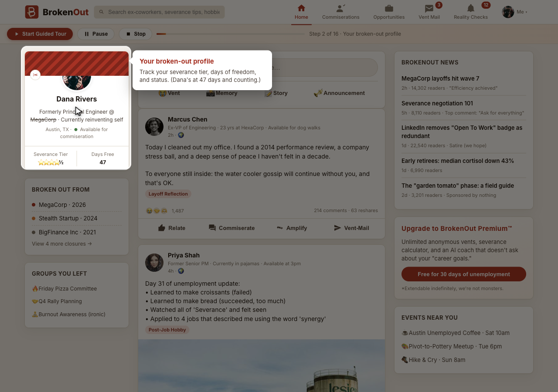Read MegaCorp layoffs hit wave 7
The height and width of the screenshot is (392, 558).
(440, 79)
